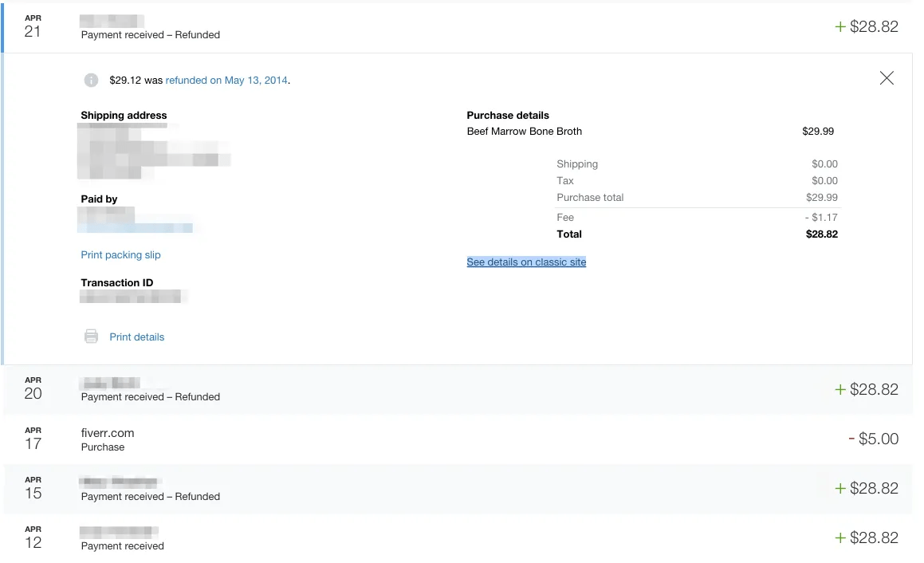Close the expanded transaction details panel
The width and height of the screenshot is (924, 563).
(x=887, y=78)
